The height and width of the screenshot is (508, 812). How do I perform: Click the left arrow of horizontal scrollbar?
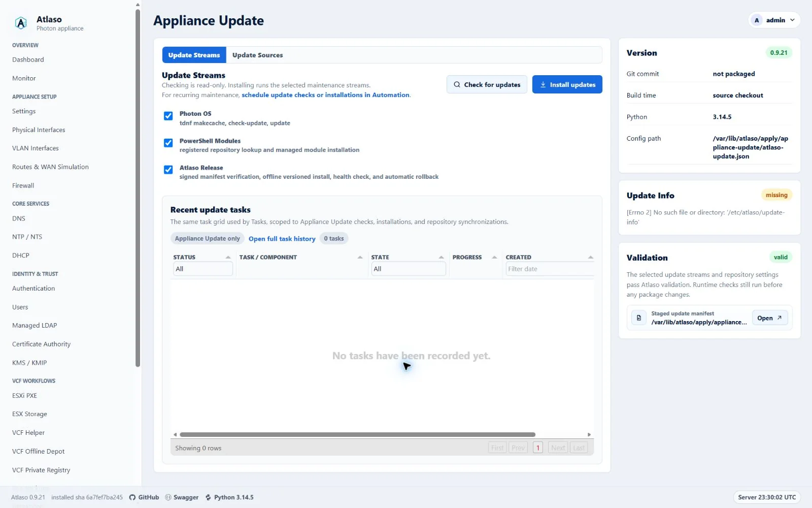[175, 435]
